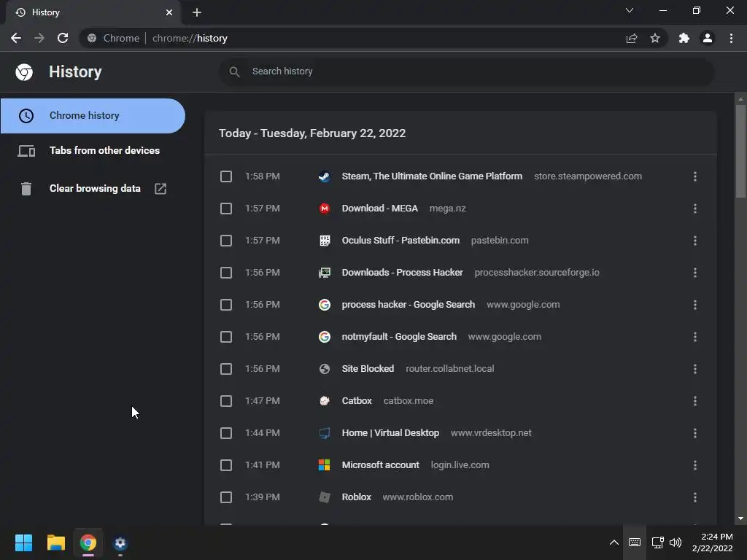
Task: Open actions menu for process hacker search
Action: 695,305
